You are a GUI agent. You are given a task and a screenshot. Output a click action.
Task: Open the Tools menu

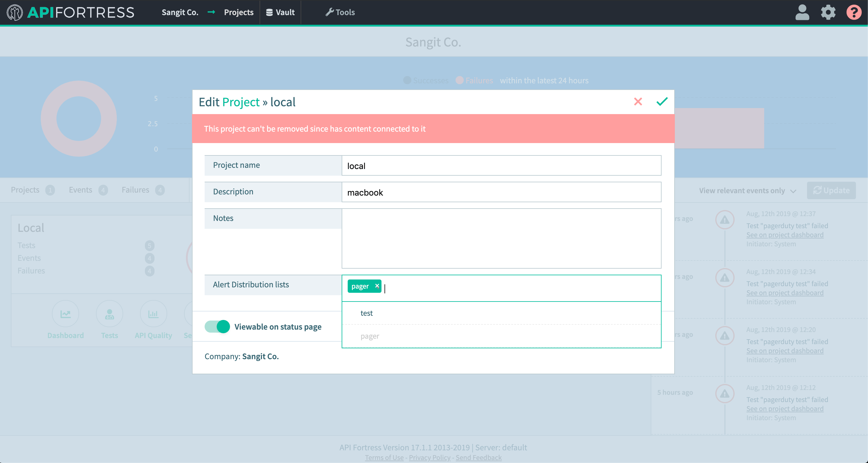coord(340,12)
